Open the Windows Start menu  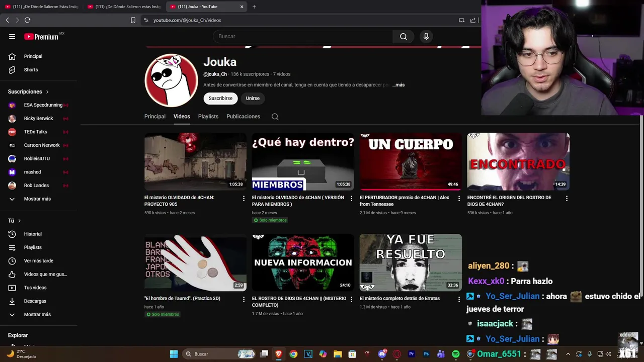click(174, 354)
